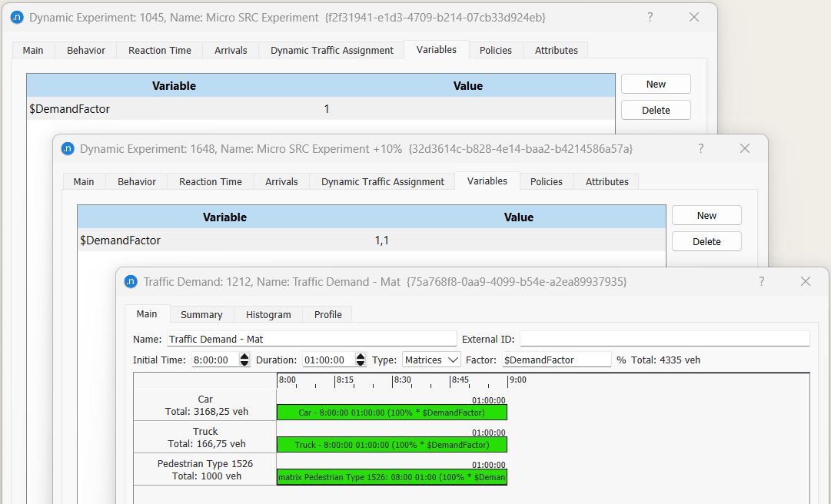Open the Attributes tab of experiment 1045
831x504 pixels.
pyautogui.click(x=556, y=49)
